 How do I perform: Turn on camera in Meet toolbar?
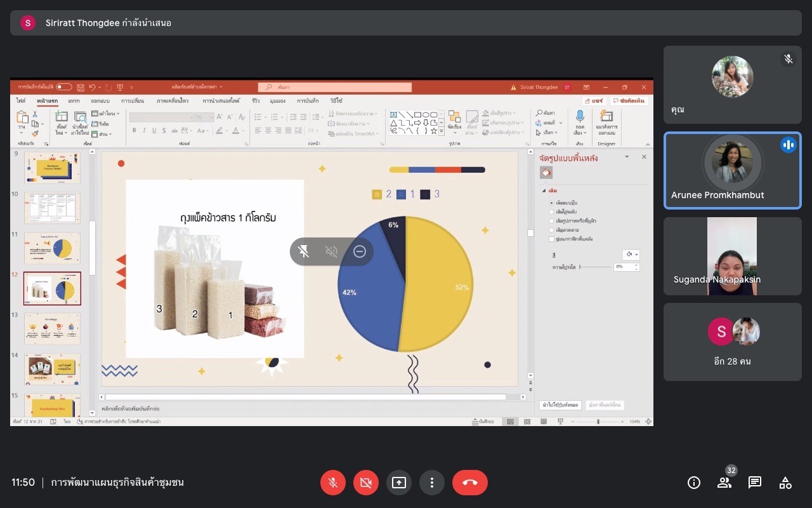point(365,483)
